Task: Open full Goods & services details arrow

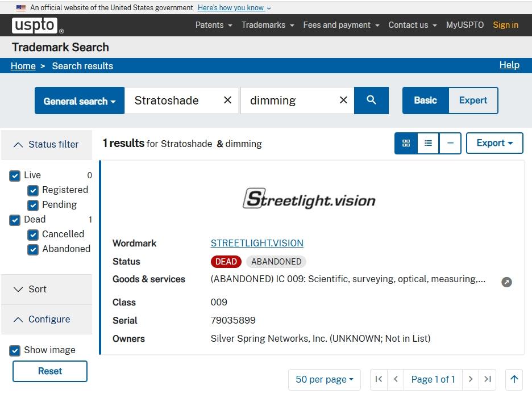Action: (x=506, y=282)
